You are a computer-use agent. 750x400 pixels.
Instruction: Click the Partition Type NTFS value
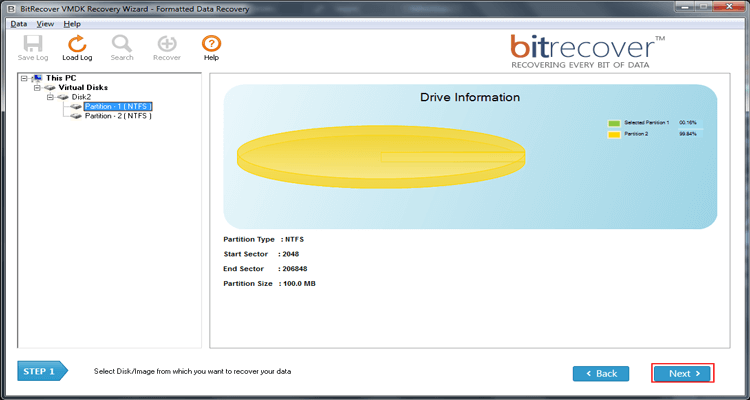click(x=295, y=239)
